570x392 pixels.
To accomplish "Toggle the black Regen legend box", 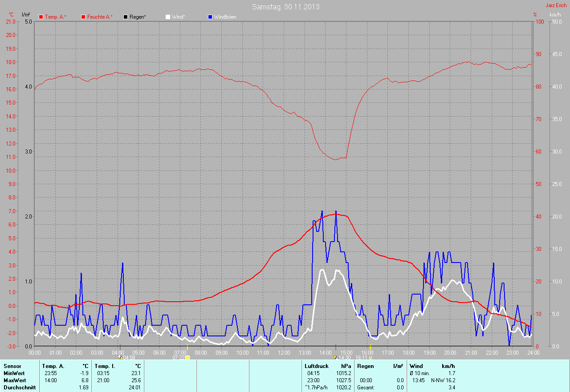I will [126, 17].
